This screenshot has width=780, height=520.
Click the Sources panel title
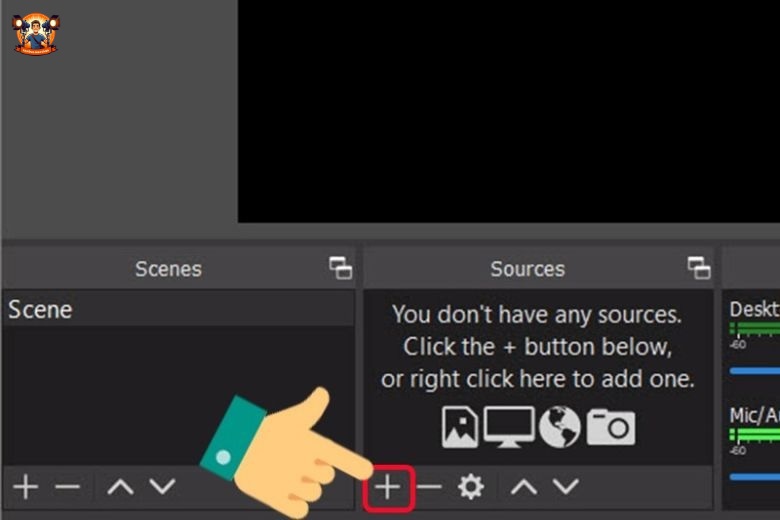(528, 269)
